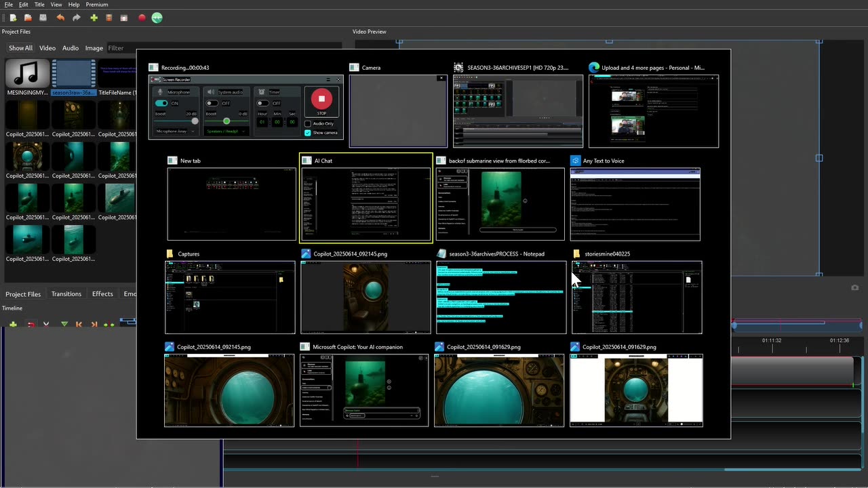868x488 pixels.
Task: Click the green Import Files plus icon
Action: [x=94, y=18]
